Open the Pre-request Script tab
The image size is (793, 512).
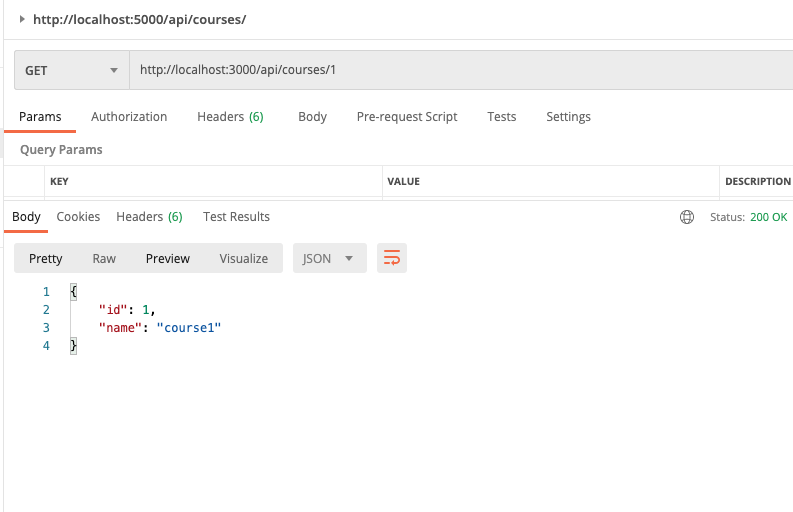407,117
